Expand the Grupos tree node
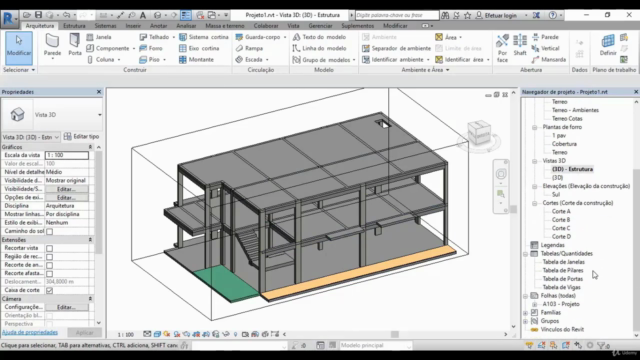Screen dimensions: 640x360 [x=526, y=322]
